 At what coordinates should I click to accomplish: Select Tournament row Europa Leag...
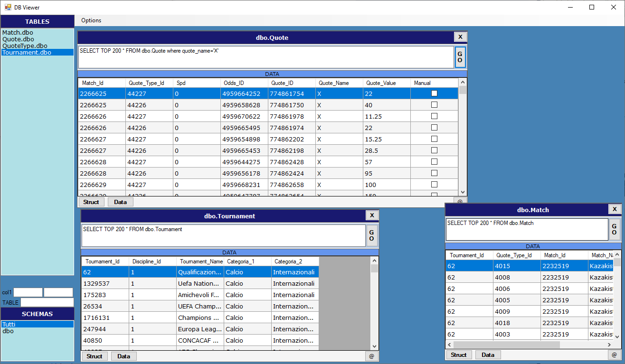point(200,329)
